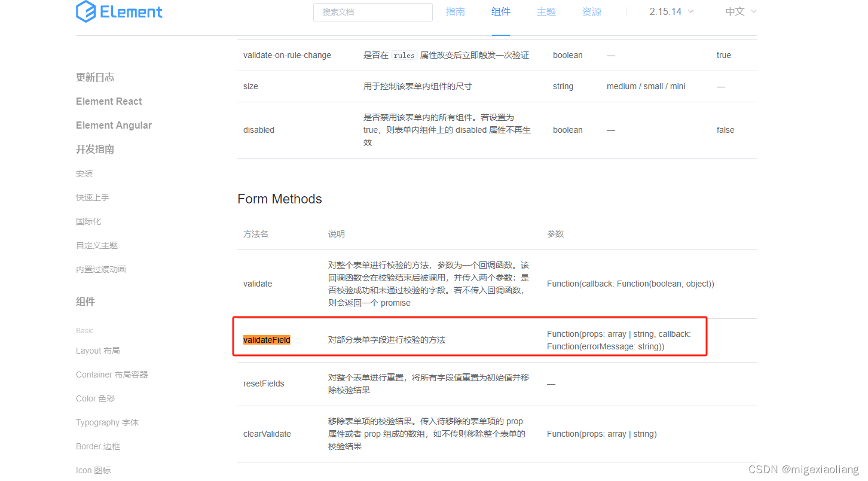Click 组件 sidebar heading
The width and height of the screenshot is (868, 481).
[85, 302]
